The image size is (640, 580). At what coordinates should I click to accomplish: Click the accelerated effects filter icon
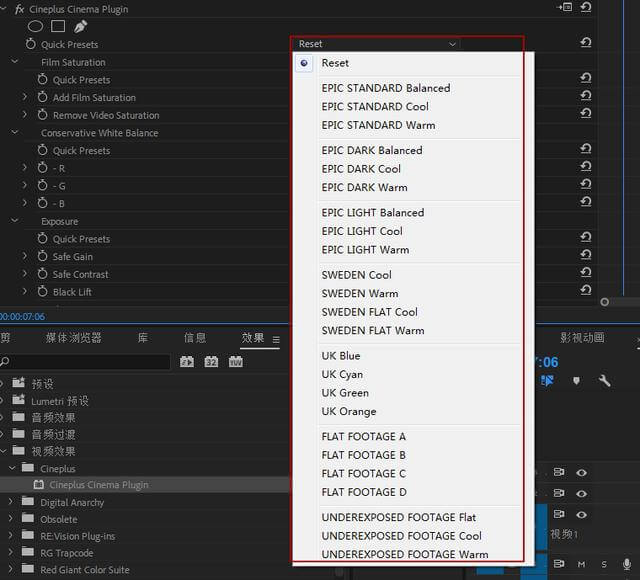click(187, 362)
